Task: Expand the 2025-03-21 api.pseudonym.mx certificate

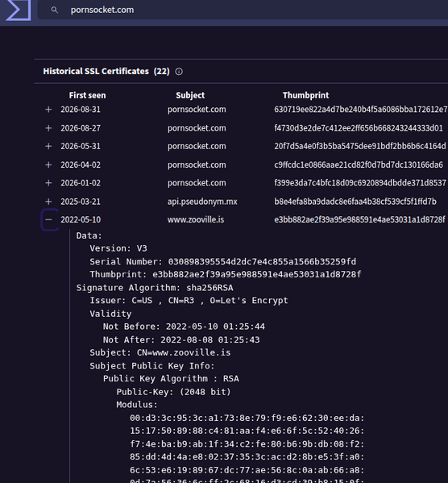Action: pos(48,202)
